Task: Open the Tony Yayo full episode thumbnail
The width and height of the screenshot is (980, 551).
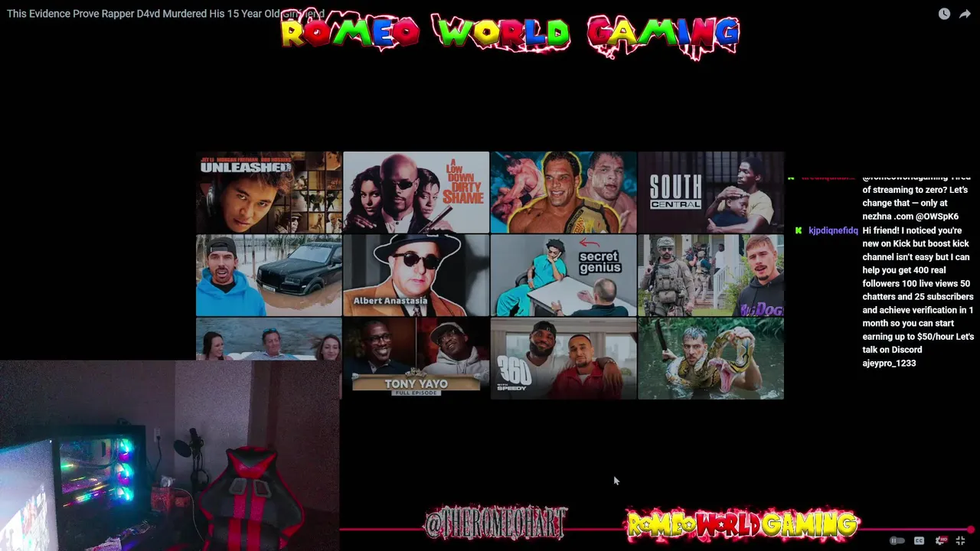Action: (416, 358)
